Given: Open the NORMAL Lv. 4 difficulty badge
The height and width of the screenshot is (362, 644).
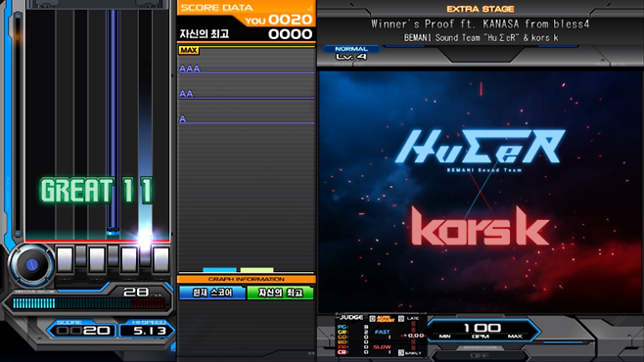Looking at the screenshot, I should pyautogui.click(x=351, y=53).
